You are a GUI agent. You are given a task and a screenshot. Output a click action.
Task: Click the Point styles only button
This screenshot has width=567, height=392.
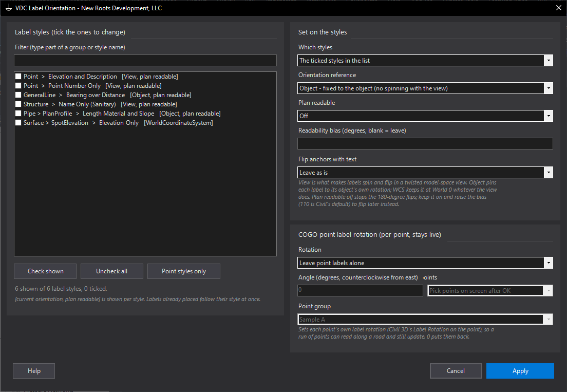tap(184, 271)
